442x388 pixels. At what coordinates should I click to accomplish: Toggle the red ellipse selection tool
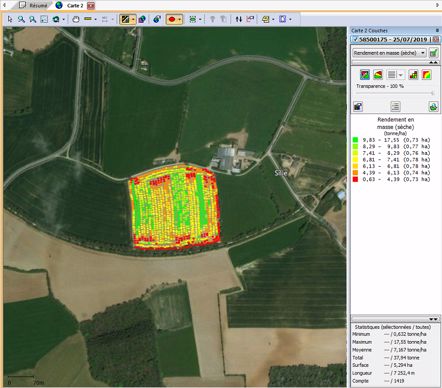click(172, 19)
